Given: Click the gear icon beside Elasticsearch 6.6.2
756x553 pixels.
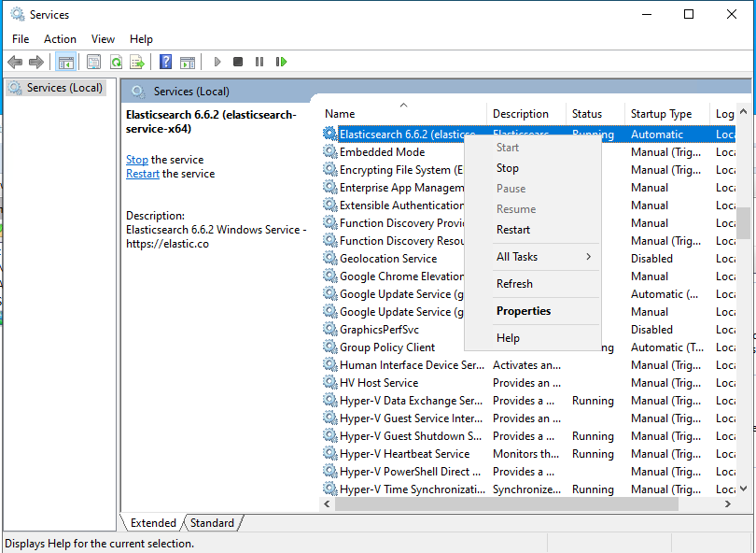Looking at the screenshot, I should (x=329, y=134).
